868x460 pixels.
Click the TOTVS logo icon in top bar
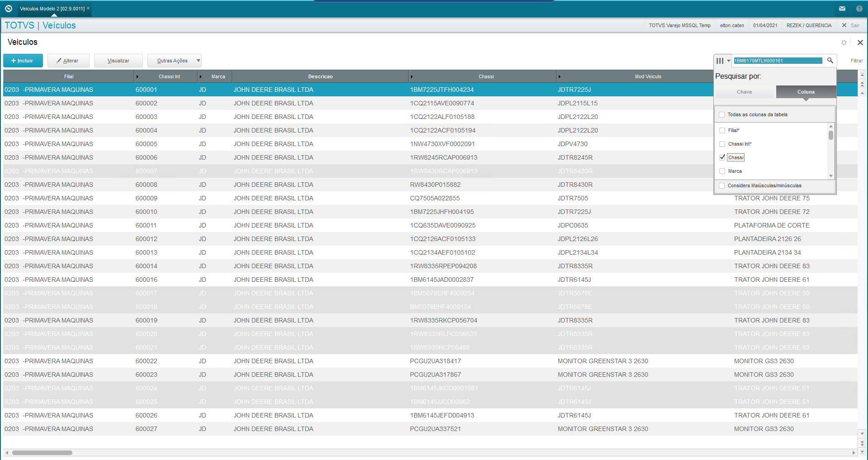[8, 9]
